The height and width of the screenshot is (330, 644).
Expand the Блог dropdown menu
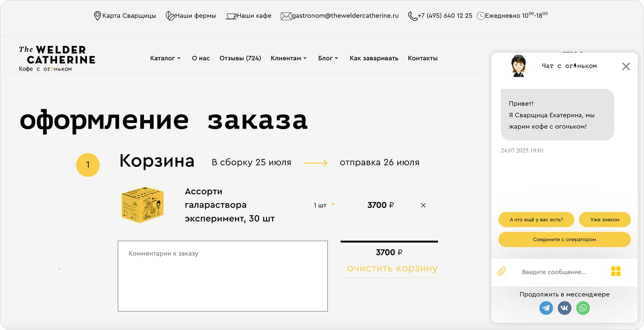coord(328,58)
